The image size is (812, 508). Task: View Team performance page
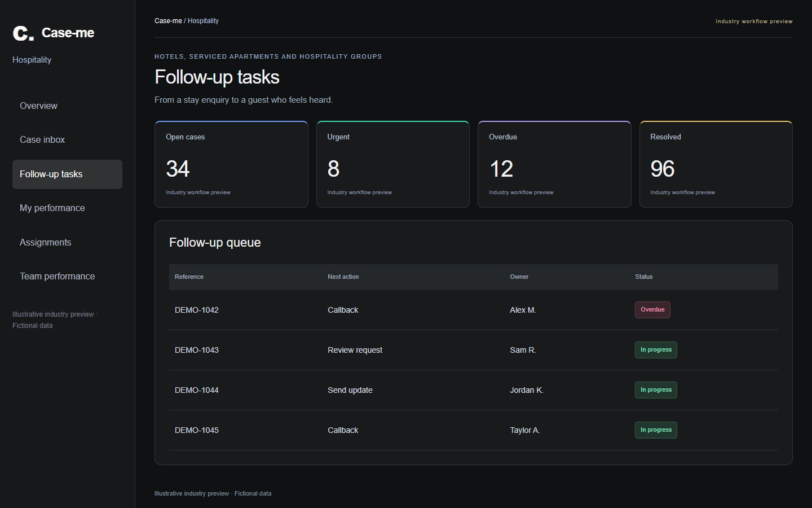point(67,277)
